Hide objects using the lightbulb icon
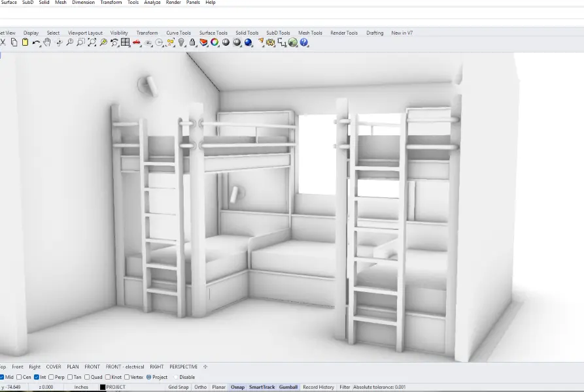Screen dimensions: 584x392 [x=181, y=43]
